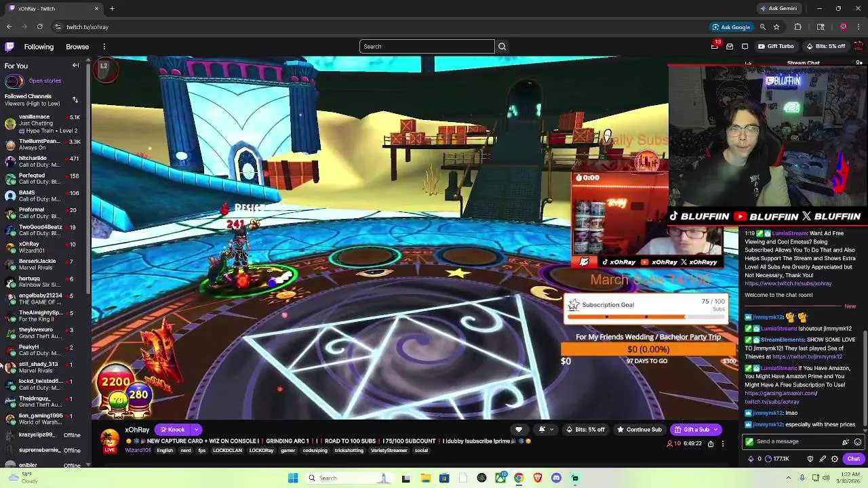
Task: Click the codsniping stream tag
Action: pos(315,451)
